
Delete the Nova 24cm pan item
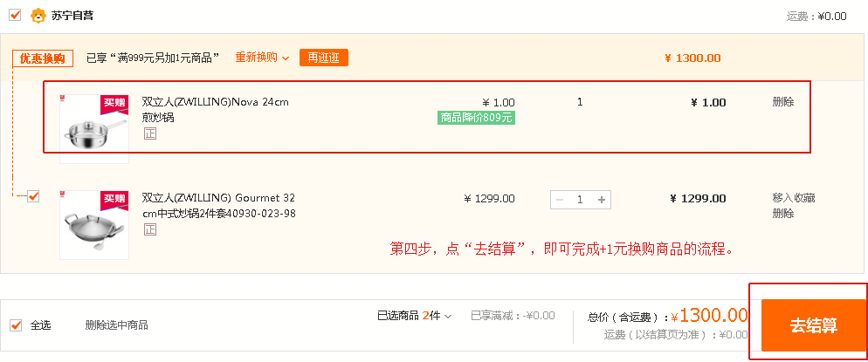pyautogui.click(x=783, y=102)
